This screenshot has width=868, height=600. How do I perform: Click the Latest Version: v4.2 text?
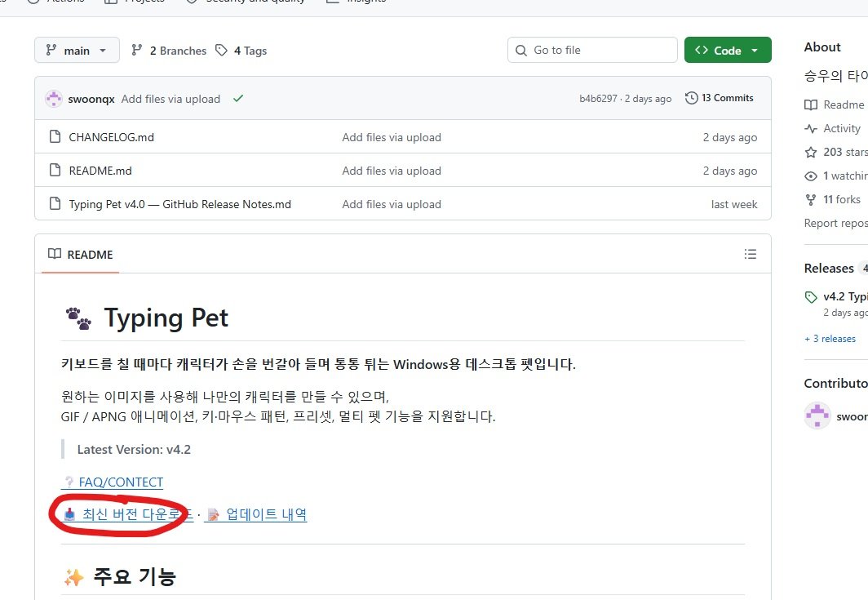(134, 449)
